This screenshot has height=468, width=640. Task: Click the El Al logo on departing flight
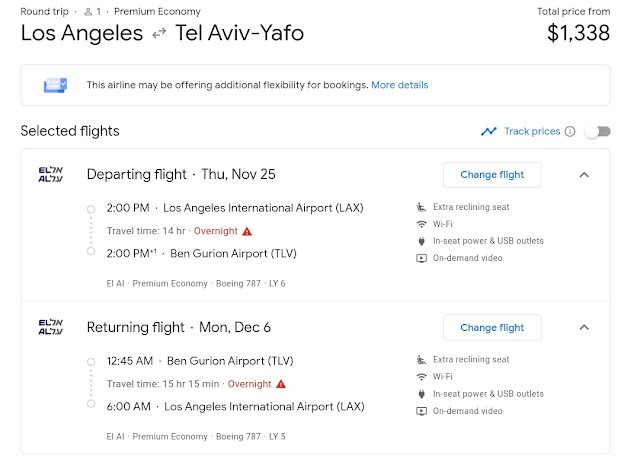[x=50, y=175]
